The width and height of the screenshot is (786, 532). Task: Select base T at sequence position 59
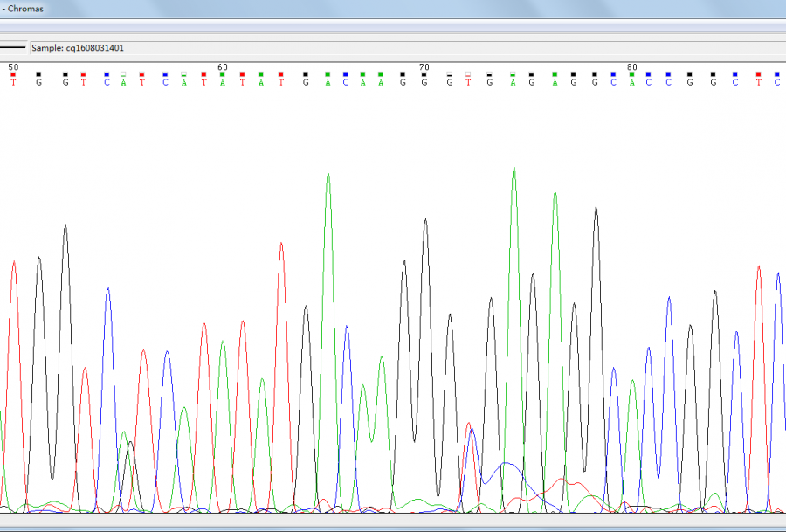(203, 82)
